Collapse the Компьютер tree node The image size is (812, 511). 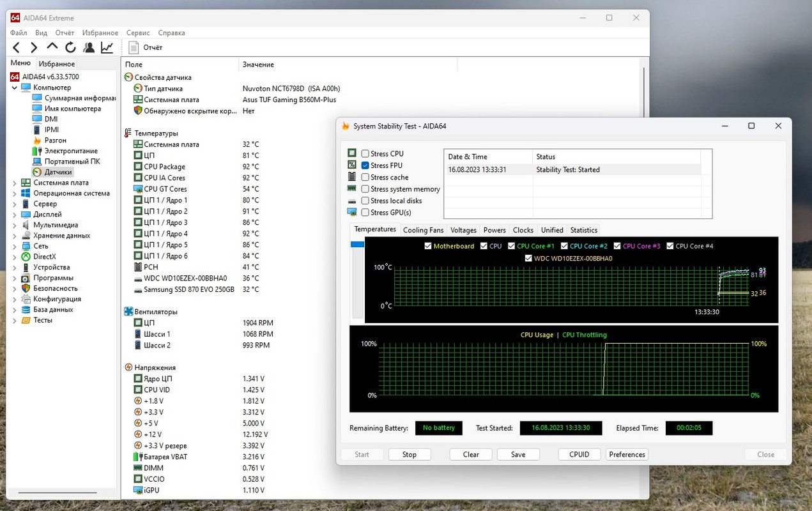click(15, 88)
